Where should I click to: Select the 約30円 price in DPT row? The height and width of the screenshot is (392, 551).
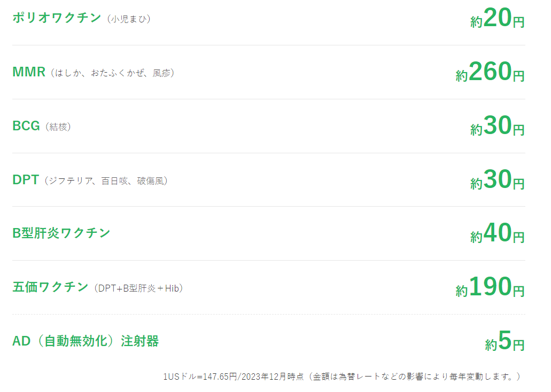497,179
